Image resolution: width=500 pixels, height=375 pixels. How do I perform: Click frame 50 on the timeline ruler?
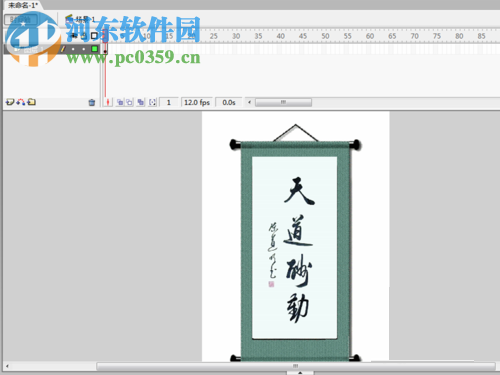click(x=325, y=36)
